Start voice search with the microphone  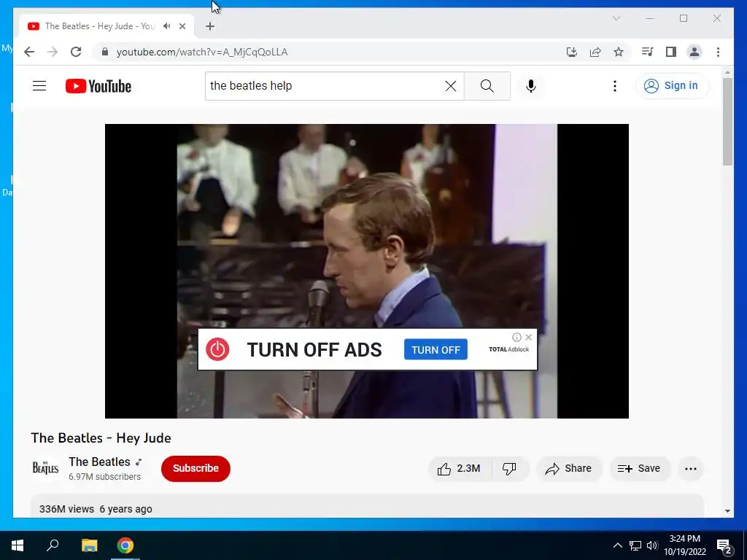pyautogui.click(x=531, y=86)
